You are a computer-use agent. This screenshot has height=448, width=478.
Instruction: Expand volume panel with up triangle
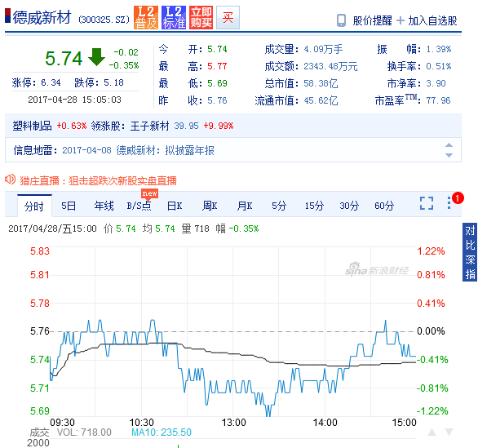[x=432, y=432]
